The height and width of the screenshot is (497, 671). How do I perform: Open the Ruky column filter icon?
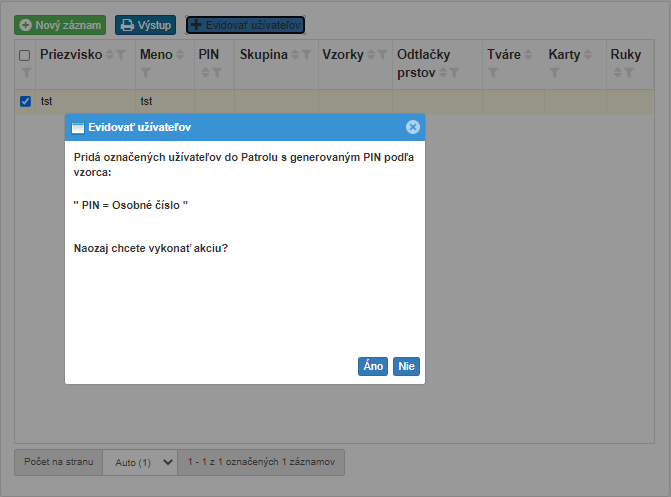[x=629, y=73]
